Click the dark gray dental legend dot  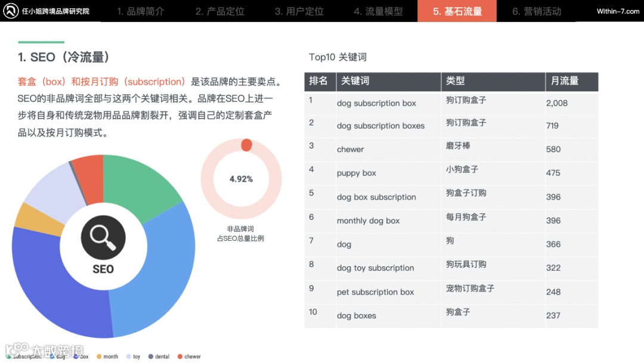(150, 356)
